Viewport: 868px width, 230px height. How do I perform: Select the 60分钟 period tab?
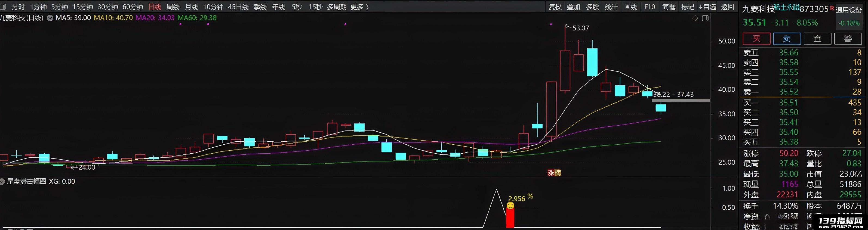pyautogui.click(x=133, y=7)
